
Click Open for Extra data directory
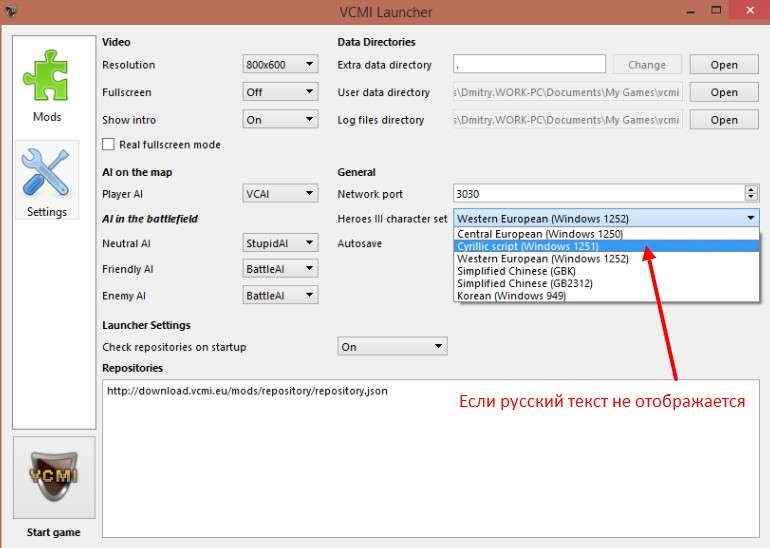tap(723, 65)
